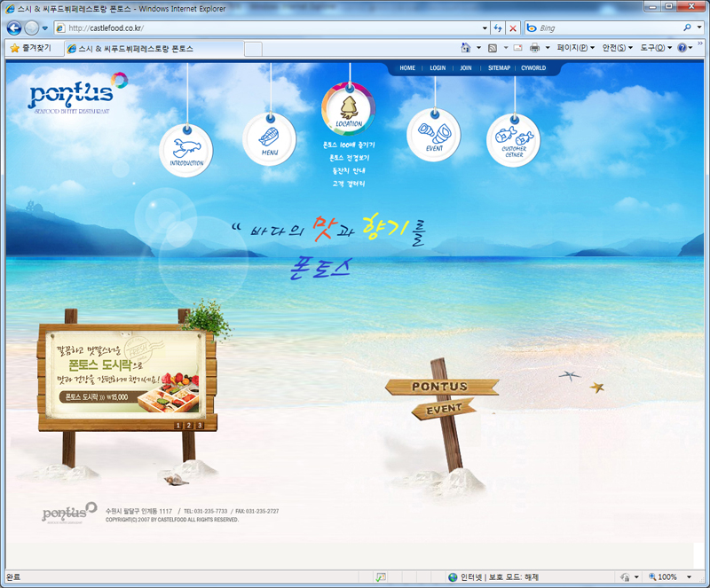Open the LOCATION squid icon

[x=348, y=108]
